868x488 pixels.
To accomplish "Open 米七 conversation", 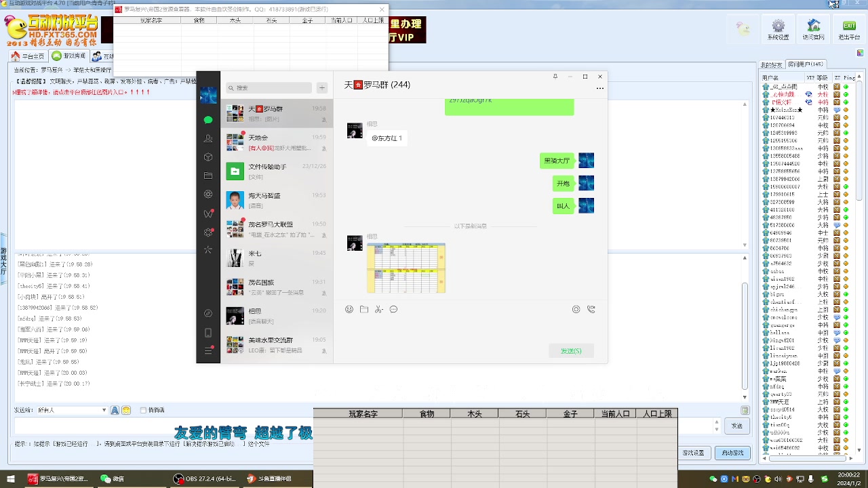I will (x=277, y=258).
